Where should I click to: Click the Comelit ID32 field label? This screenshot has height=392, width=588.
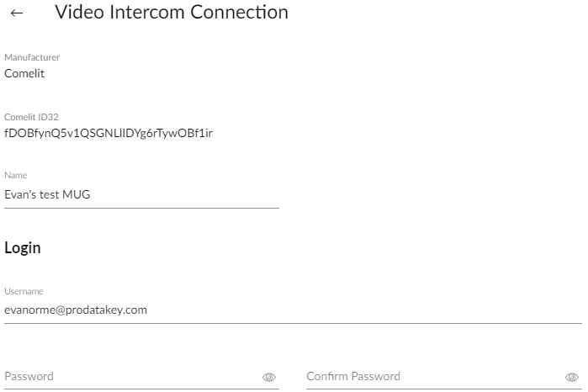tap(31, 117)
